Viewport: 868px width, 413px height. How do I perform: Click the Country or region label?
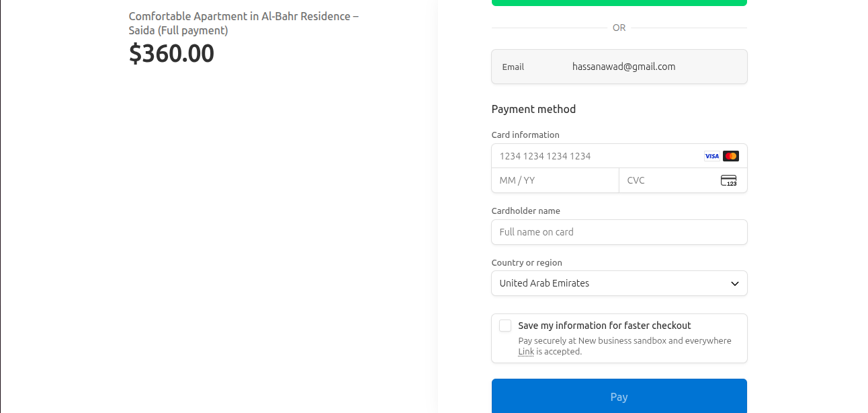point(527,262)
